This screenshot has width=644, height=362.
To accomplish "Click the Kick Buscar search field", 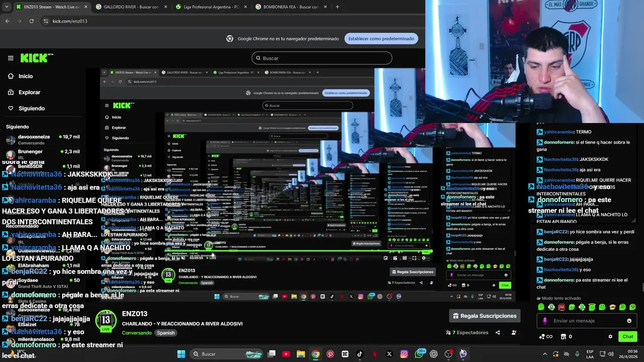I will pos(321,58).
